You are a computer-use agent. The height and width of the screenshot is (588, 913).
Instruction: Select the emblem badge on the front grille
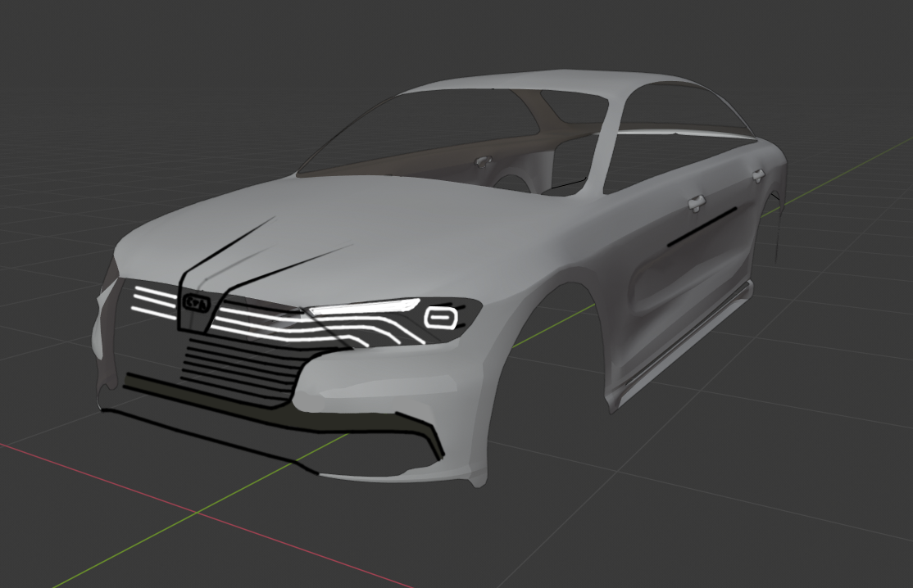coord(195,303)
